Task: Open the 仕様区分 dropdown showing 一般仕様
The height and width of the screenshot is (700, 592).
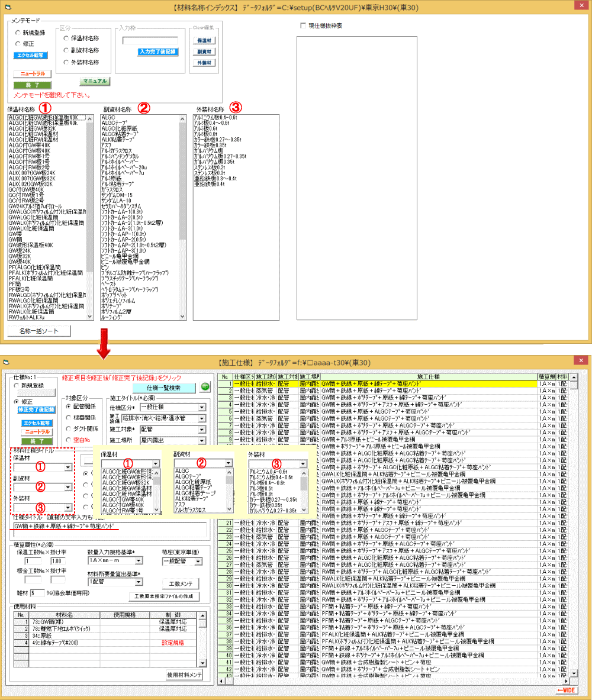Action: [173, 408]
